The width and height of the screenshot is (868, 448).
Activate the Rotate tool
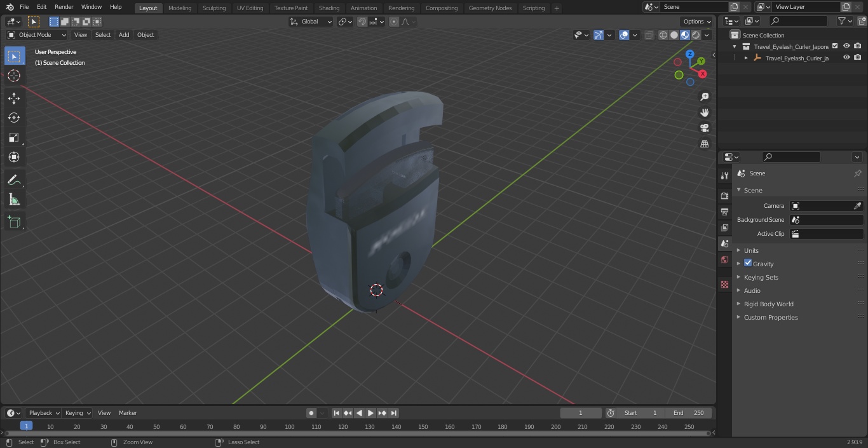(x=14, y=118)
